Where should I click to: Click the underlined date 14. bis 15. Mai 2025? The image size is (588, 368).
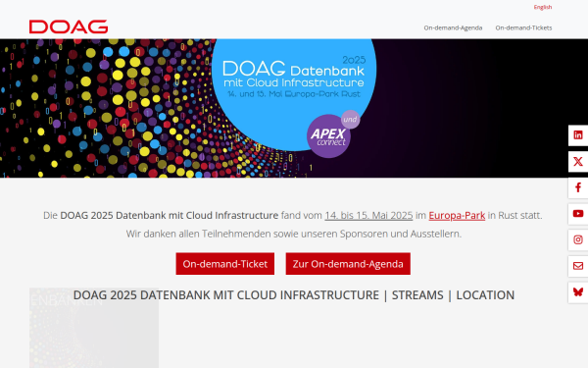pyautogui.click(x=368, y=216)
